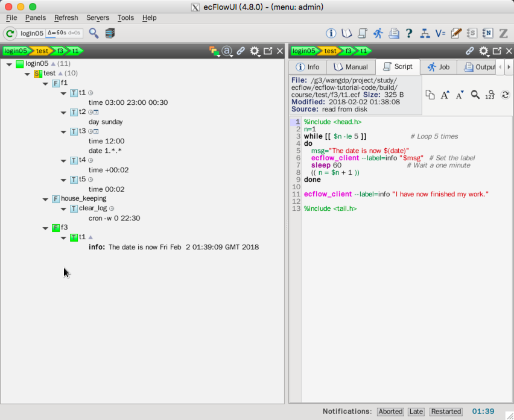Viewport: 514px width, 420px height.
Task: Increase script font size
Action: [x=445, y=95]
